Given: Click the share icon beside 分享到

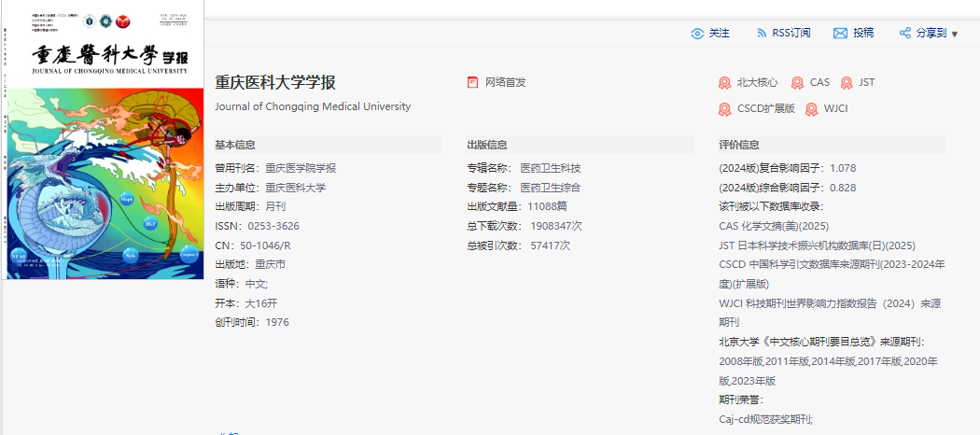Looking at the screenshot, I should pyautogui.click(x=905, y=34).
